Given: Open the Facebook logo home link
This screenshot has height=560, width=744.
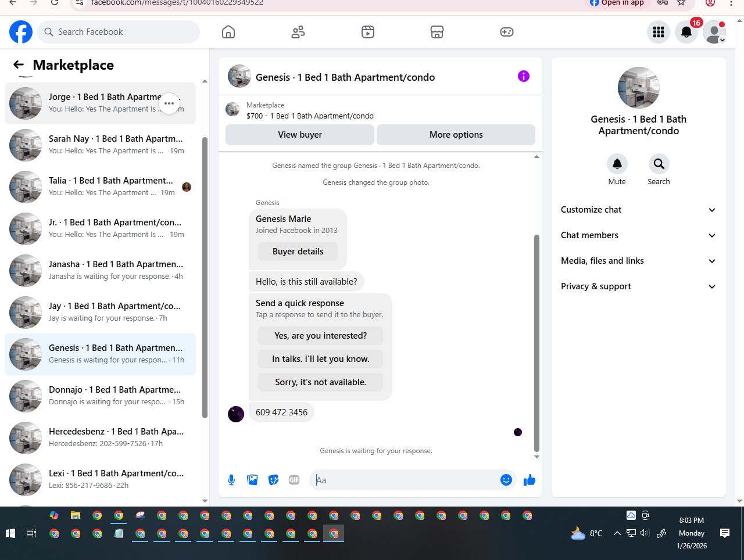Looking at the screenshot, I should pos(21,32).
